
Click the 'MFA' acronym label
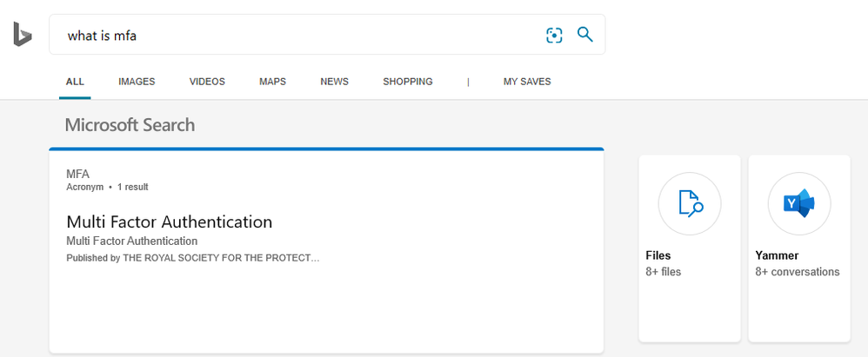point(77,175)
